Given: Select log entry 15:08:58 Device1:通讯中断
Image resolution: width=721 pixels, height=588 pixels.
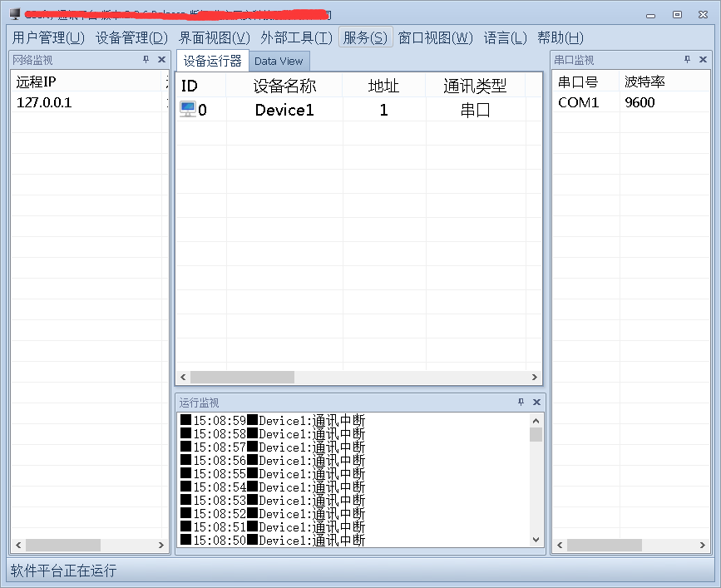Looking at the screenshot, I should (273, 433).
